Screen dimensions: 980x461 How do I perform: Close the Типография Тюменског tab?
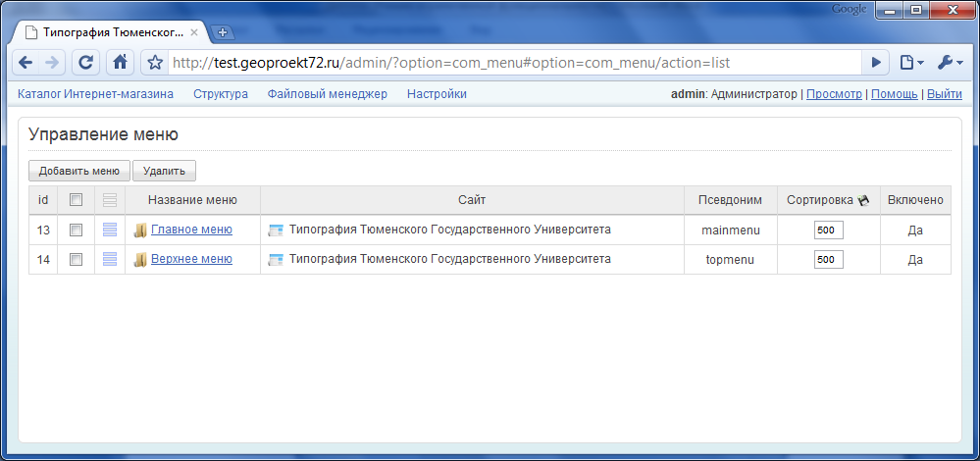(194, 32)
